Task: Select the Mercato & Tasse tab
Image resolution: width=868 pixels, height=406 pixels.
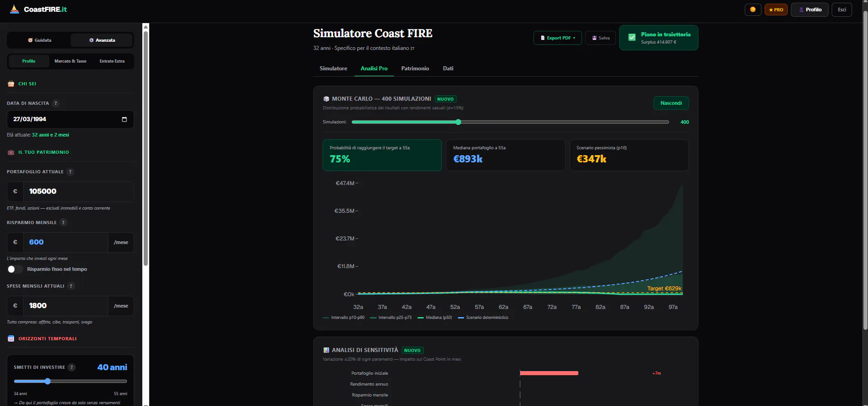Action: tap(70, 61)
